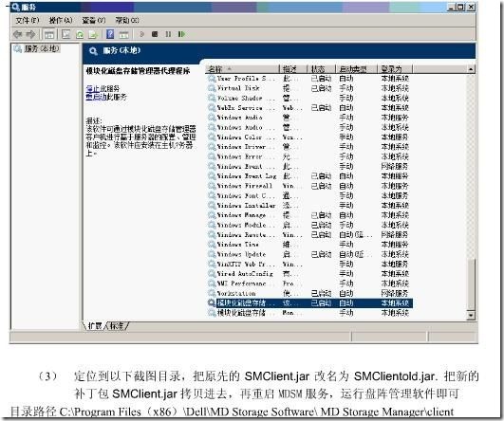Select the Windows Remote service row

click(309, 235)
